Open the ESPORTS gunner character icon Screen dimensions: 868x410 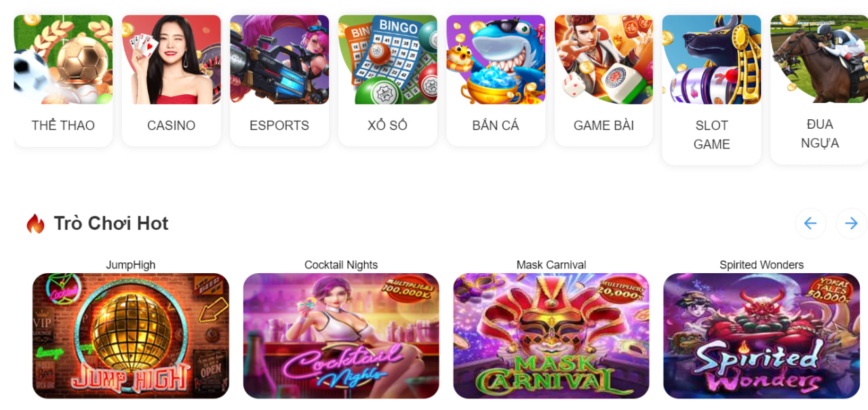(x=279, y=60)
